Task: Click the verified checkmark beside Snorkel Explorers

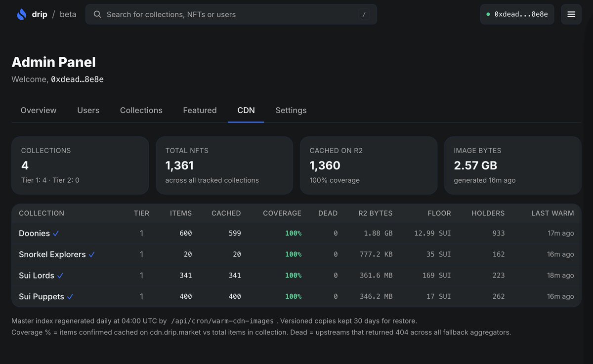Action: (x=92, y=255)
